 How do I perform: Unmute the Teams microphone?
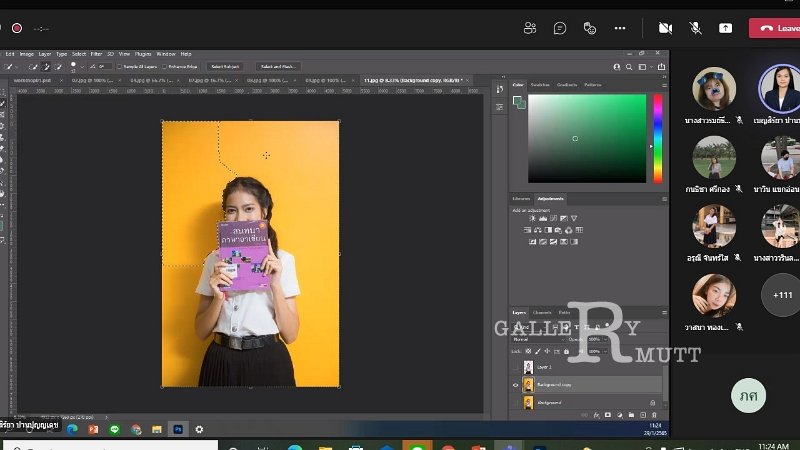point(695,28)
